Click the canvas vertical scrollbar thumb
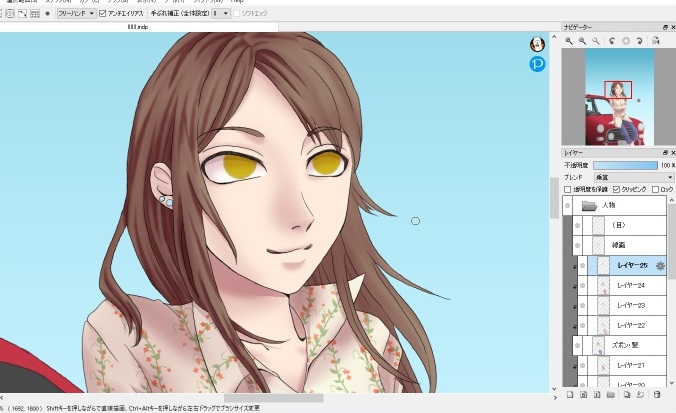 coord(554,197)
